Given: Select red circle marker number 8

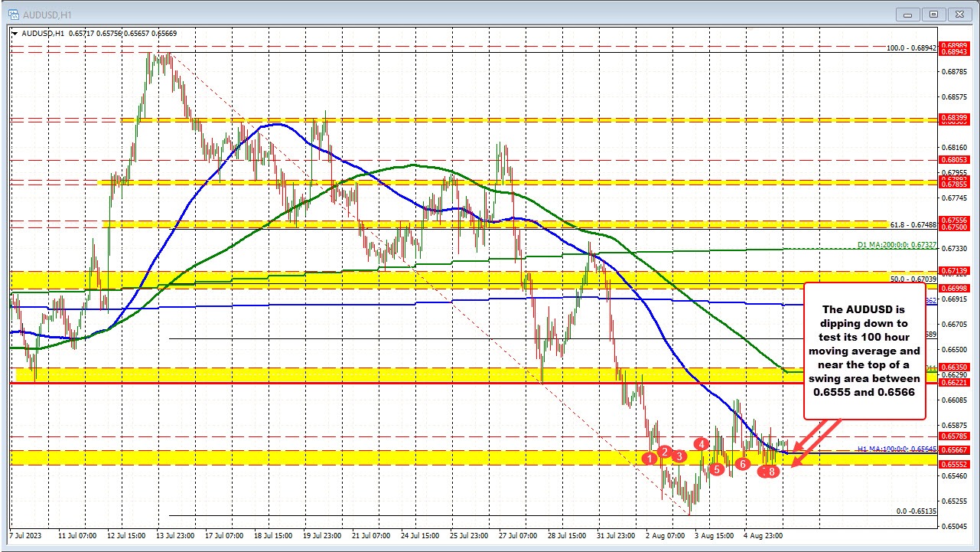Looking at the screenshot, I should tap(772, 472).
